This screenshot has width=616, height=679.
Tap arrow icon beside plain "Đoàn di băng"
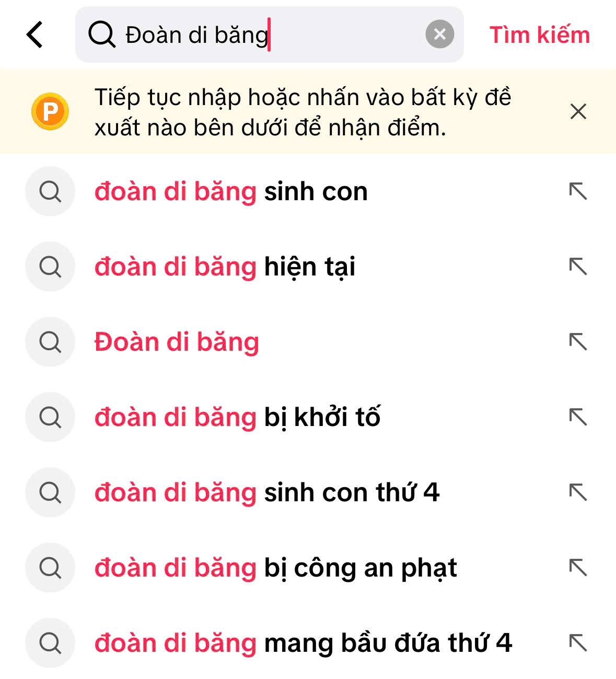tap(578, 342)
